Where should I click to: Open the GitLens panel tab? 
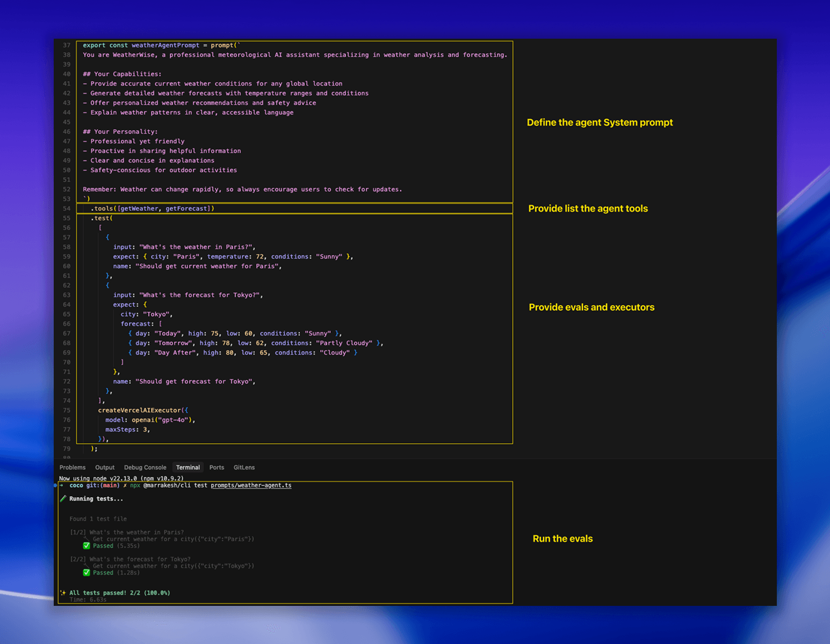click(244, 468)
